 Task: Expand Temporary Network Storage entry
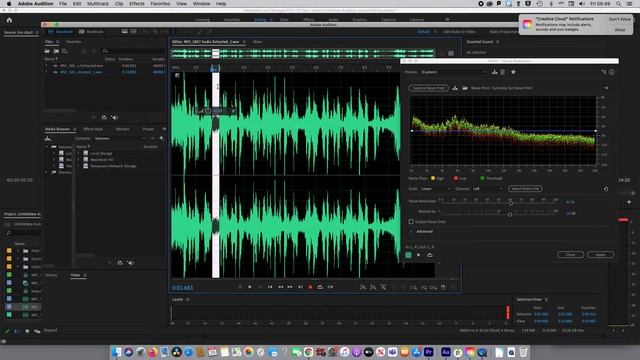79,167
